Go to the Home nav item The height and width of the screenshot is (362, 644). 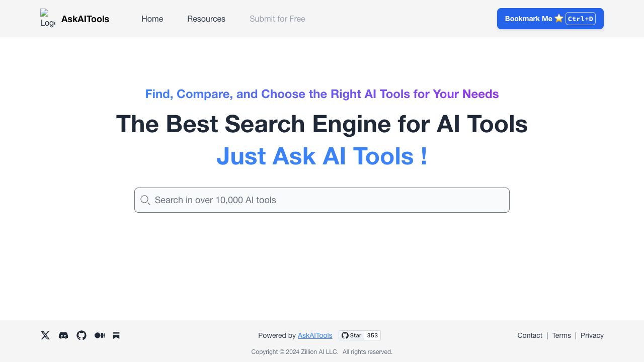152,19
